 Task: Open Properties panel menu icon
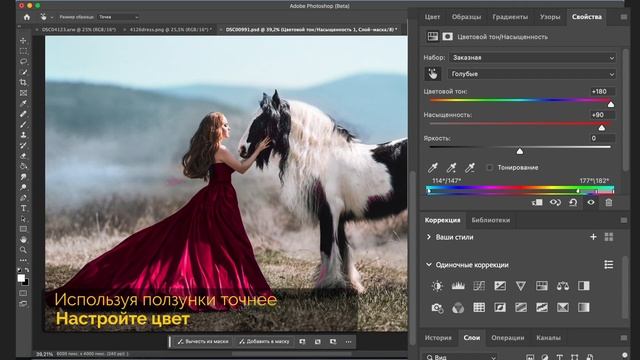click(624, 17)
